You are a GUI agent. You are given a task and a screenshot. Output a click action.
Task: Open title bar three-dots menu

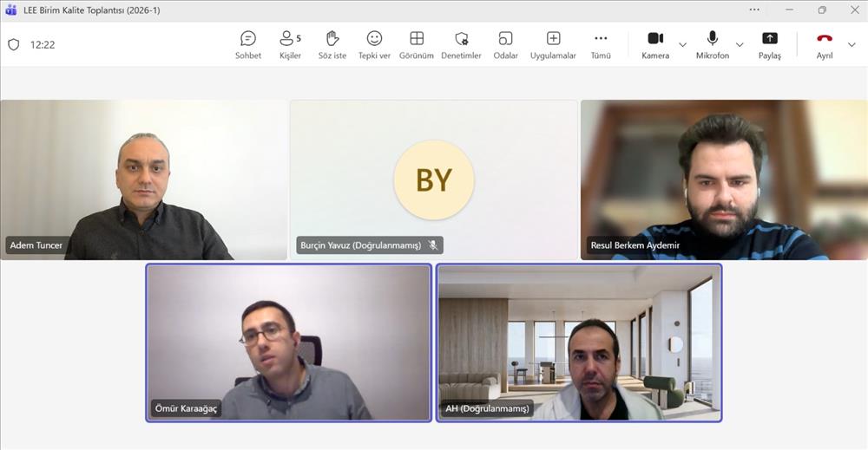point(753,10)
